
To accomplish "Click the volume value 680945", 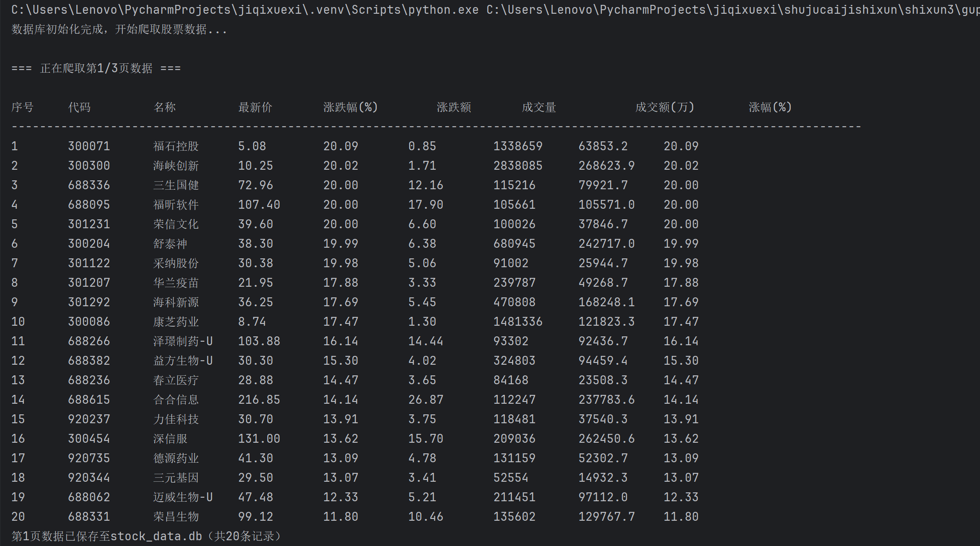I will click(x=514, y=244).
